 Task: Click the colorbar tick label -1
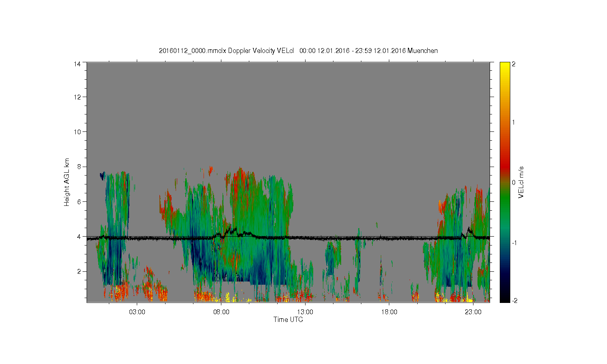514,243
